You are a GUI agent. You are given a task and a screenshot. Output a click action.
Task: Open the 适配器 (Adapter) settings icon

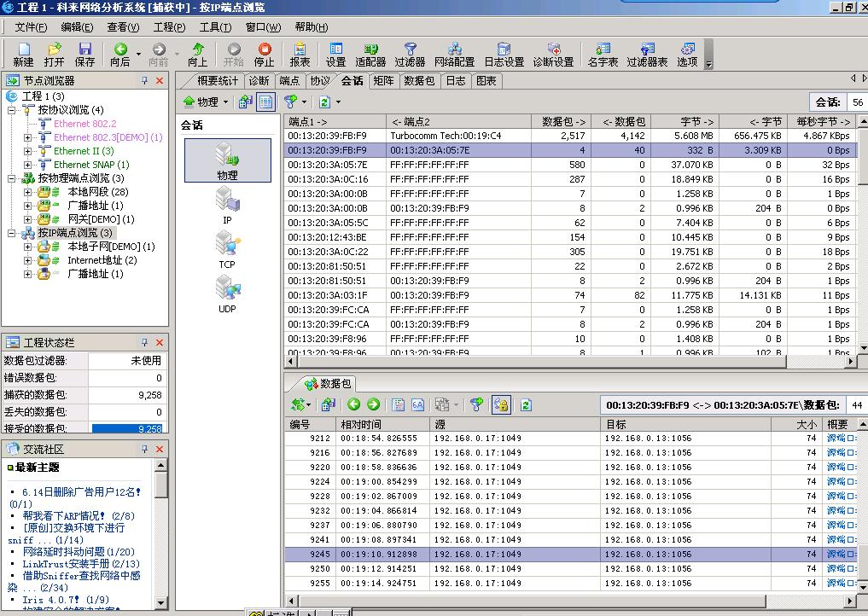pyautogui.click(x=370, y=55)
